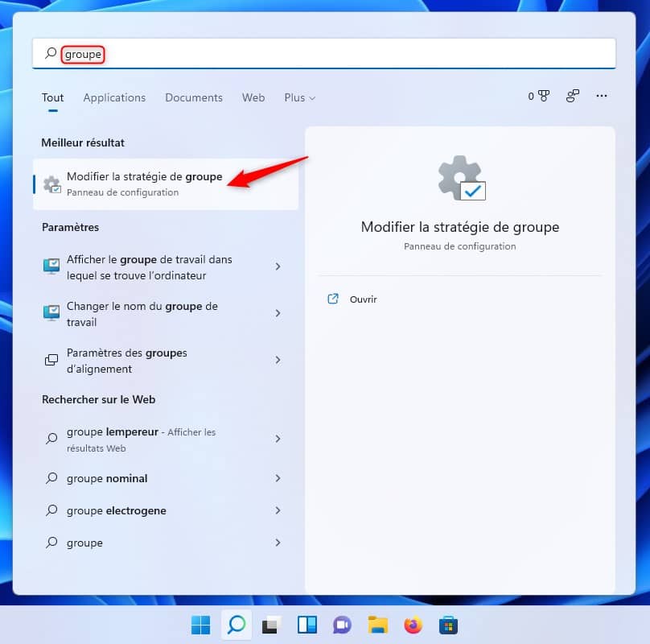Screen dimensions: 650x644
Task: Switch to the Documents tab
Action: (x=194, y=98)
